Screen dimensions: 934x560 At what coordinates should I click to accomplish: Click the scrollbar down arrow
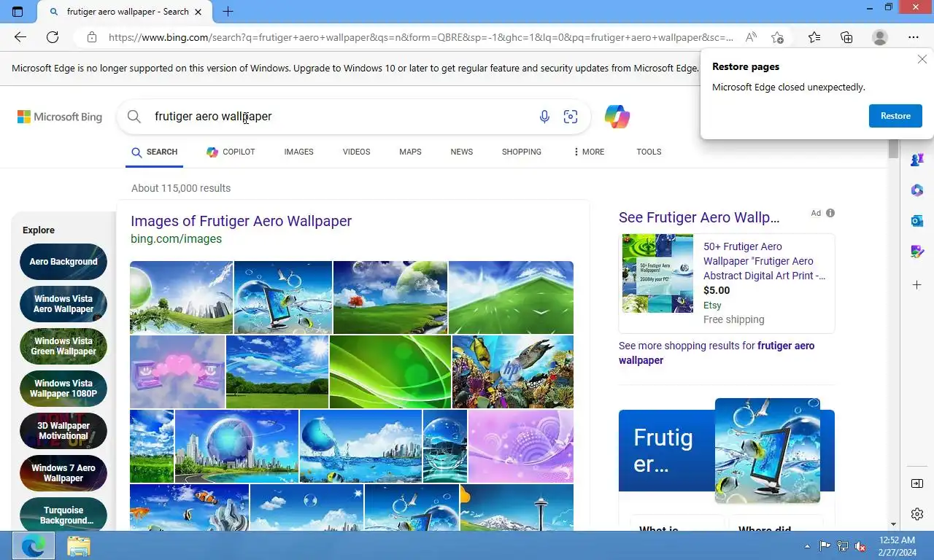click(893, 524)
